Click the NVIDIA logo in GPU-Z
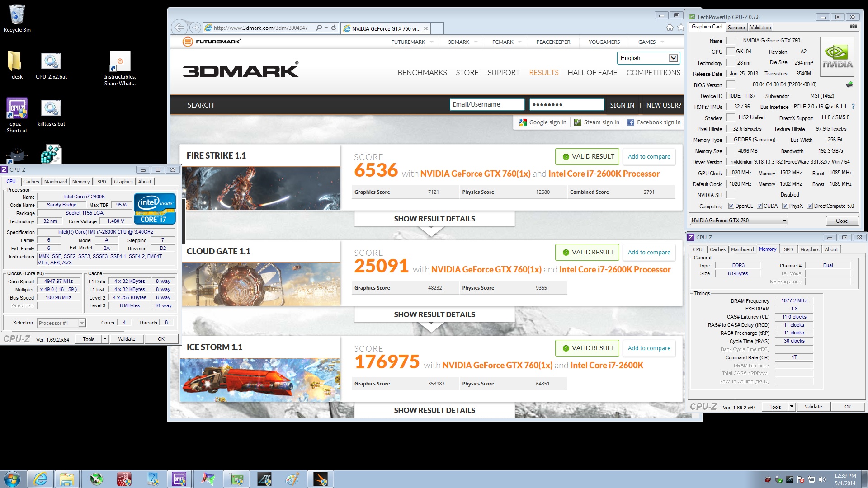 [x=837, y=56]
